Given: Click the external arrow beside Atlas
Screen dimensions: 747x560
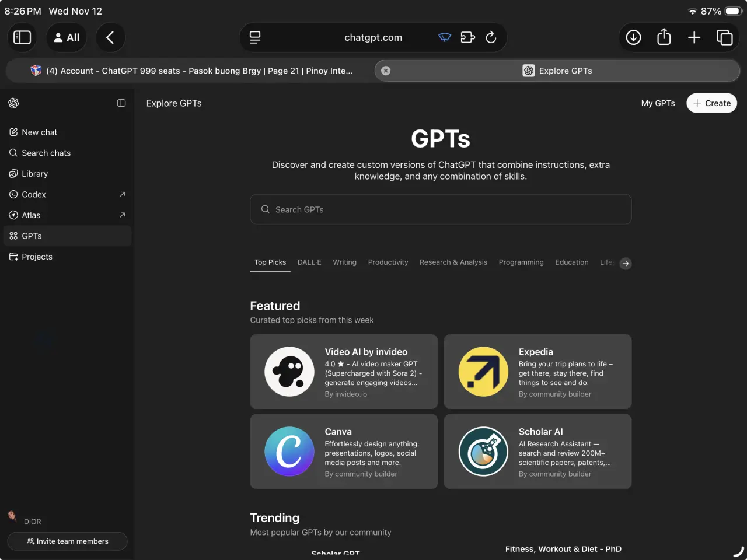Looking at the screenshot, I should 122,215.
